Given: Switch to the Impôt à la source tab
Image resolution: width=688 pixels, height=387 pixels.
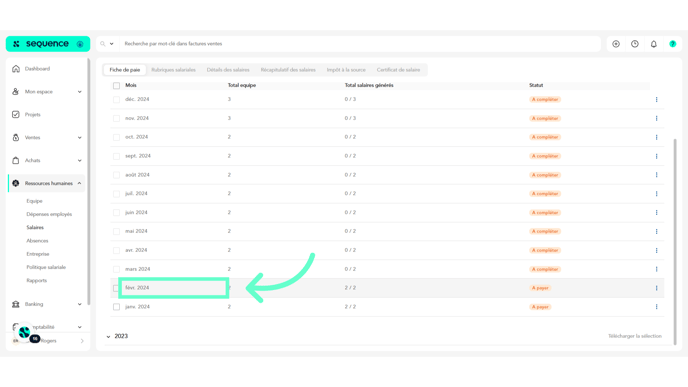Looking at the screenshot, I should click(x=346, y=70).
